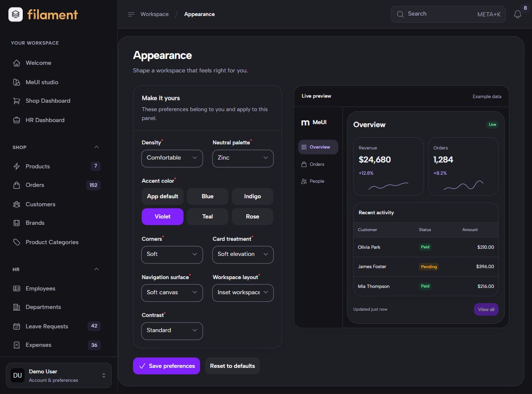
Task: Toggle the sidebar hamburger icon
Action: pos(131,14)
